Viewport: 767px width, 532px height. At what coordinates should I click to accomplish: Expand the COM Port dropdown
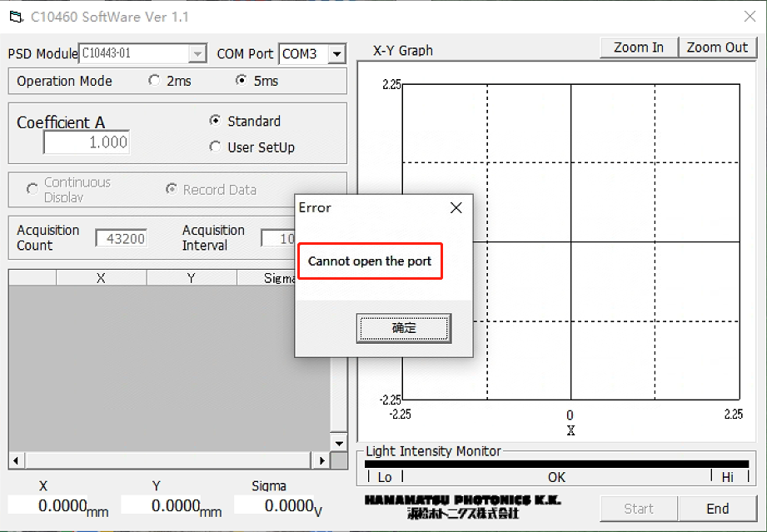(336, 54)
